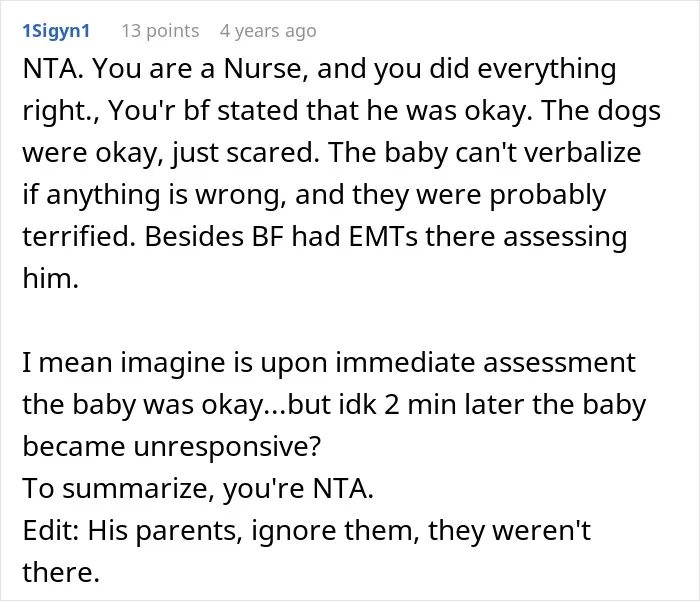Click the single word line 'him.'
This screenshot has height=601, width=700.
pyautogui.click(x=50, y=278)
